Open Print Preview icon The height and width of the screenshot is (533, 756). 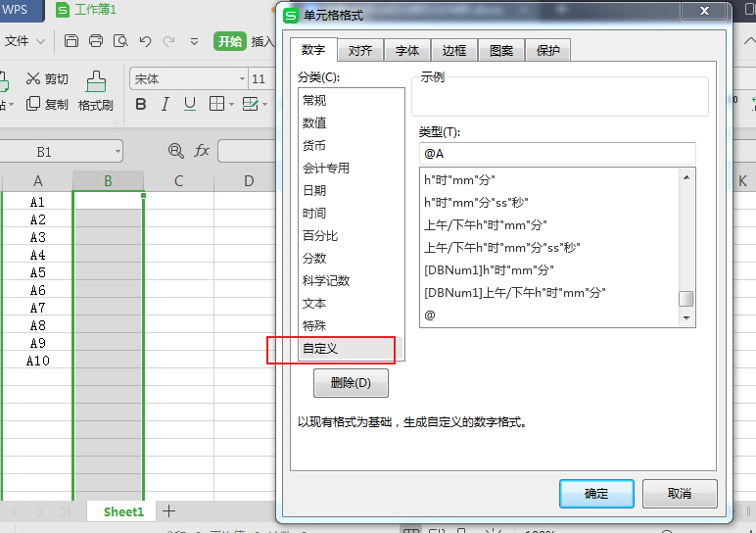pos(120,41)
